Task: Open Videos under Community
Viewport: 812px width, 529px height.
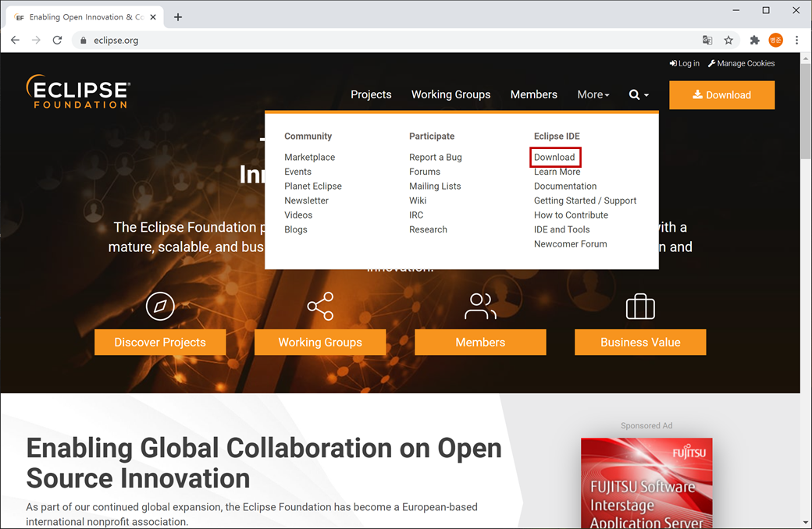Action: pos(298,215)
